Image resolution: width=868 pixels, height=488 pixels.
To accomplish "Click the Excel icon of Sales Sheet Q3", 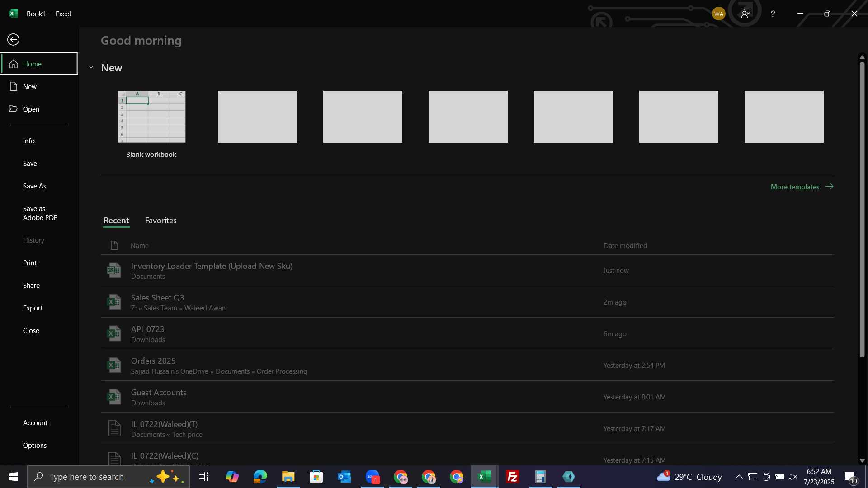I will pos(114,302).
